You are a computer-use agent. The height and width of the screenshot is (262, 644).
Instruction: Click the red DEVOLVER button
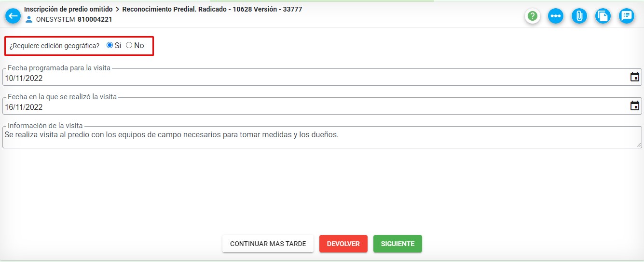point(343,244)
